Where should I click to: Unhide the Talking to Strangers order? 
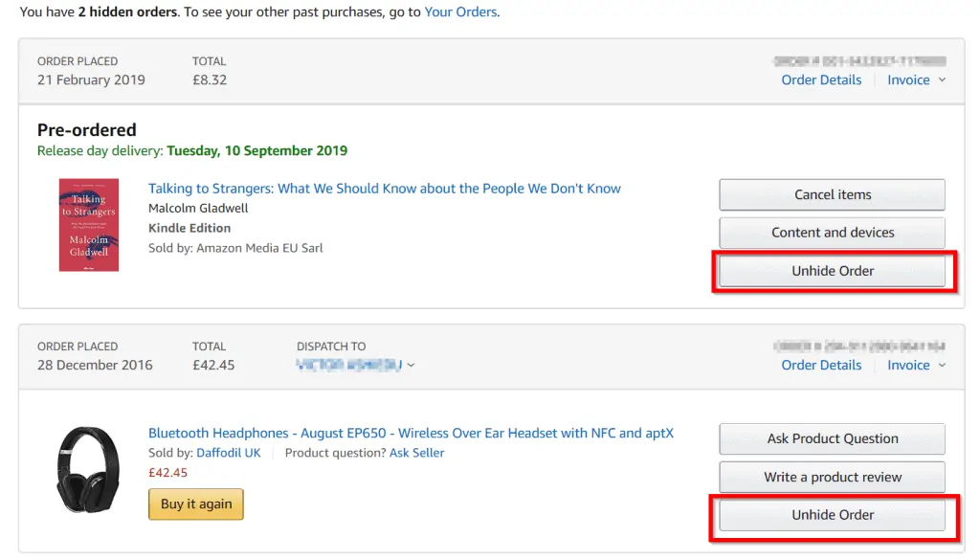click(x=832, y=271)
